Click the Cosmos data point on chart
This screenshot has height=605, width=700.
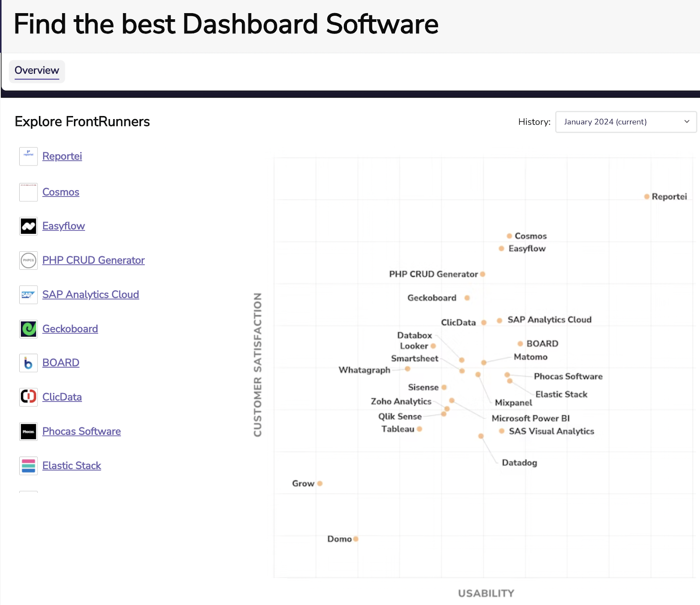[509, 236]
